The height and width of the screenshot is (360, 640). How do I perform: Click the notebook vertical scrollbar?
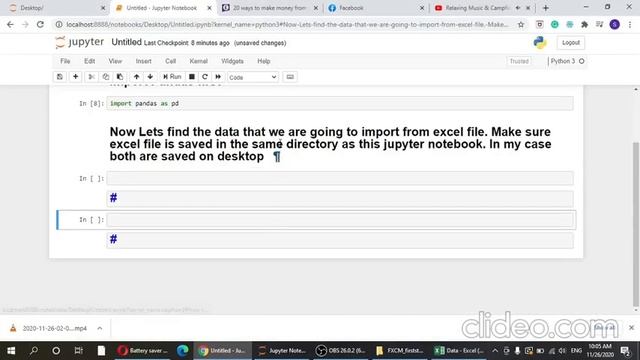coord(636,224)
